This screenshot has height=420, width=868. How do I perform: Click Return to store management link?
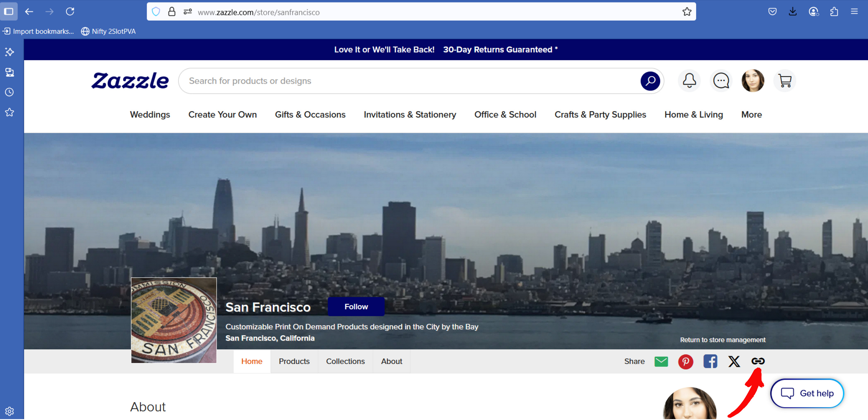coord(722,339)
